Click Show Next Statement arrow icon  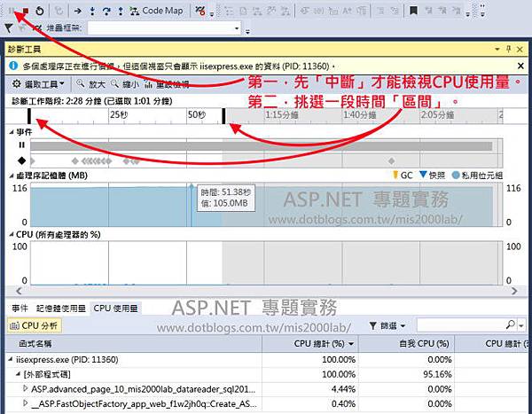pos(78,12)
